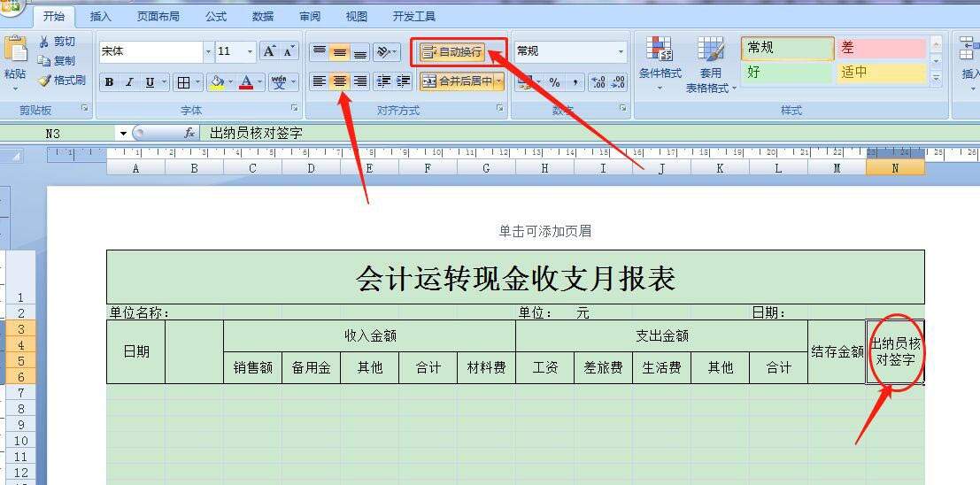Click 单击可添加页眉 header area
980x485 pixels.
(544, 231)
